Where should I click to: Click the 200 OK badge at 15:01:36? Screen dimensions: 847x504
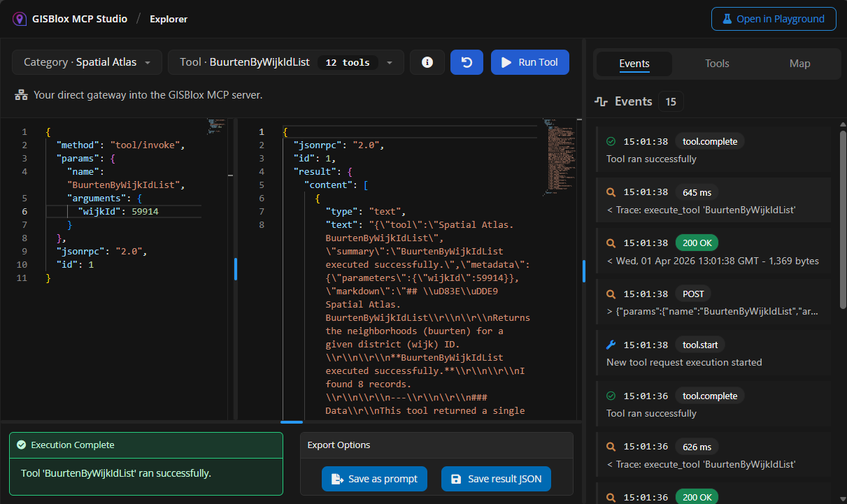point(697,497)
